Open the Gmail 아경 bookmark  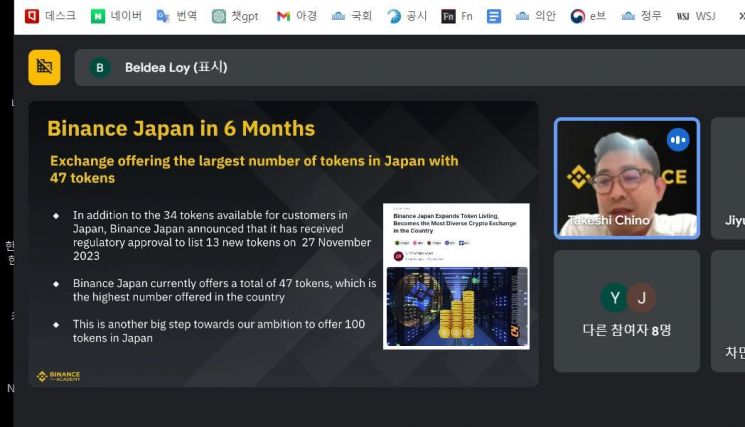click(x=296, y=16)
